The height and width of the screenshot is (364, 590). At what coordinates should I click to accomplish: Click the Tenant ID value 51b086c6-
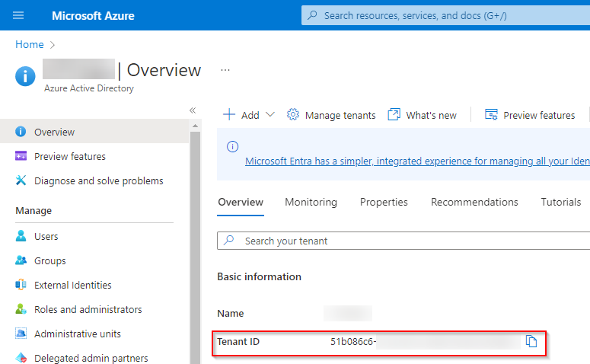(x=353, y=341)
